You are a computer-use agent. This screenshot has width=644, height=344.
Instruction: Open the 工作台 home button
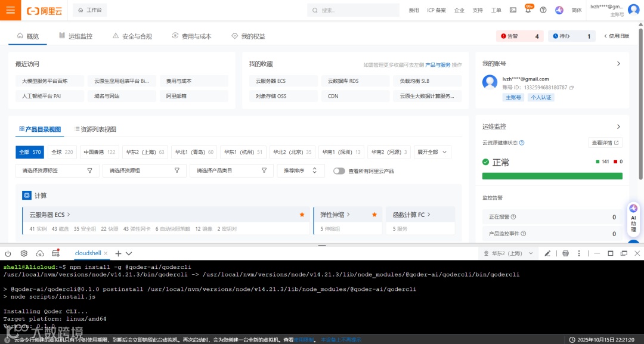[90, 10]
